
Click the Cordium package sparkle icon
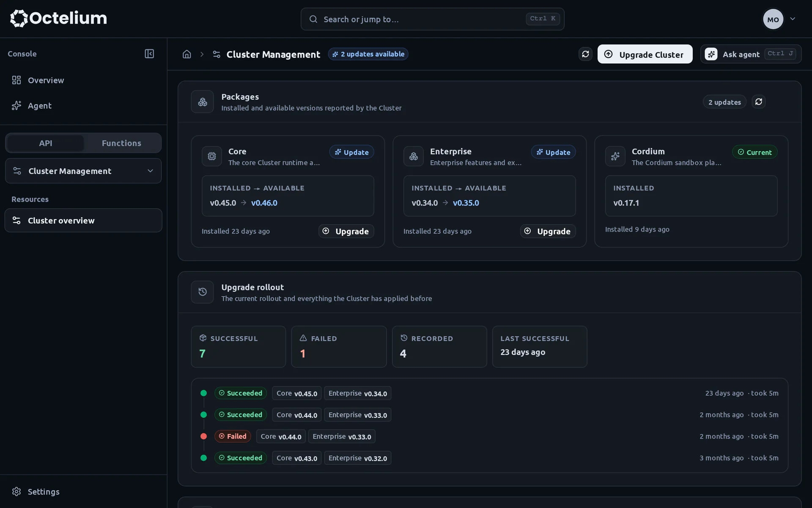point(615,156)
